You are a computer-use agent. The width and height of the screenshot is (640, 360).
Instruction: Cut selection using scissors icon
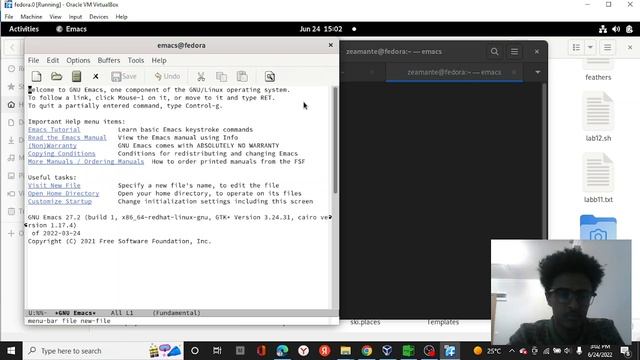point(201,76)
